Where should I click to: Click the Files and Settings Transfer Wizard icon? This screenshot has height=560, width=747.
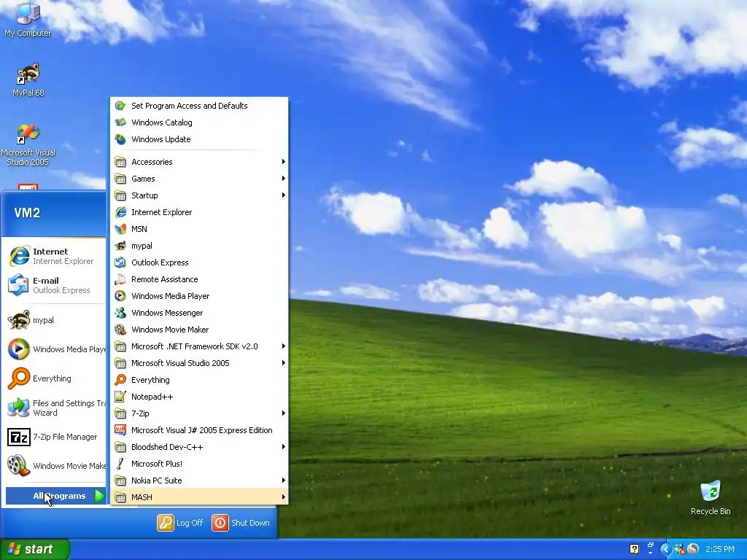pyautogui.click(x=18, y=408)
